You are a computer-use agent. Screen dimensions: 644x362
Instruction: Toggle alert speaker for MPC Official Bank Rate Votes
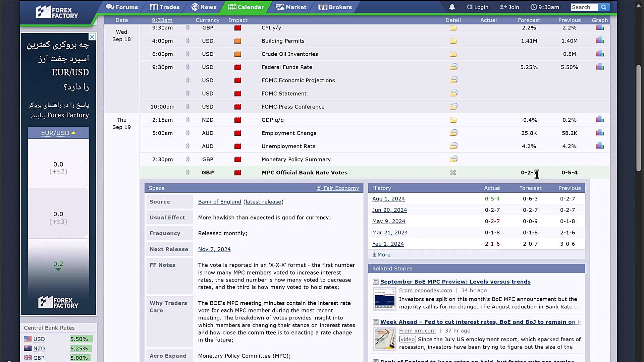tap(188, 172)
